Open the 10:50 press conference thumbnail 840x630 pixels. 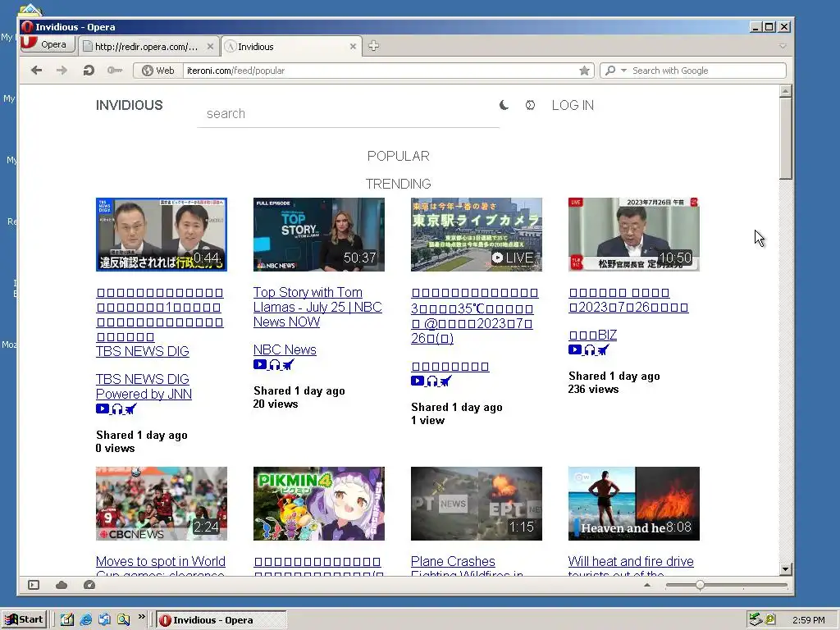[x=634, y=235]
